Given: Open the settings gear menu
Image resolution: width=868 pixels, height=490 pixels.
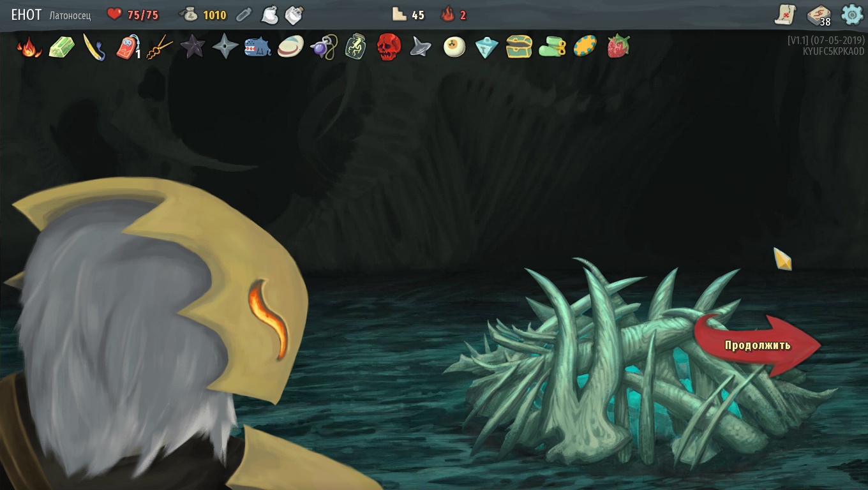Looking at the screenshot, I should click(852, 14).
